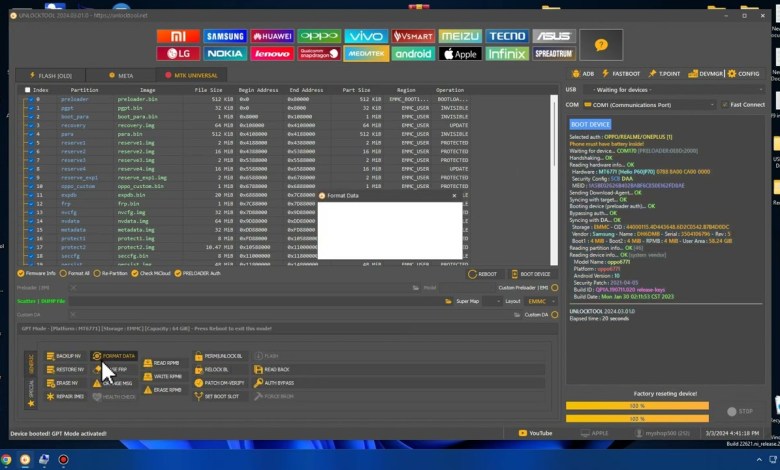
Task: Open the ADB toolbar item
Action: pos(583,74)
